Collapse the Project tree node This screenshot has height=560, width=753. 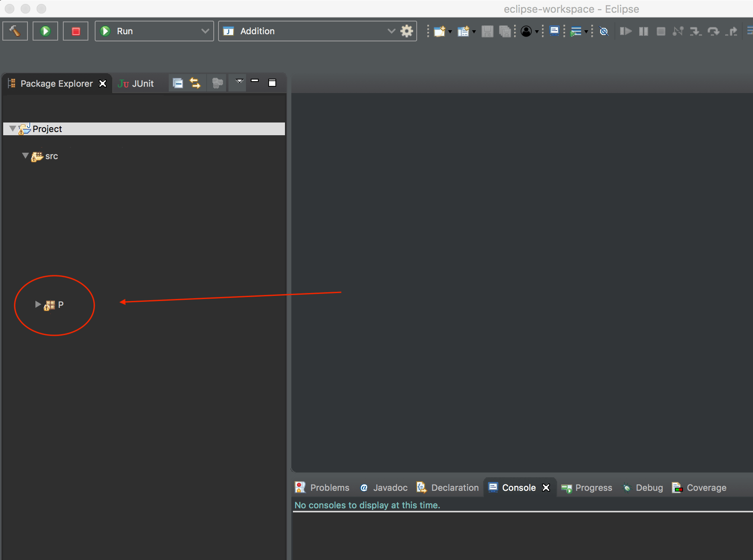[12, 128]
